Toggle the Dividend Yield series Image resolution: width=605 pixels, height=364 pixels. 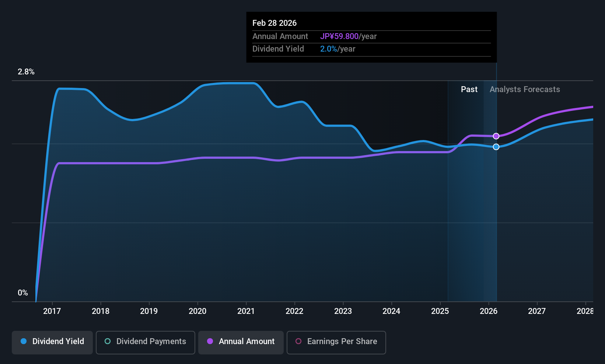[x=52, y=343]
